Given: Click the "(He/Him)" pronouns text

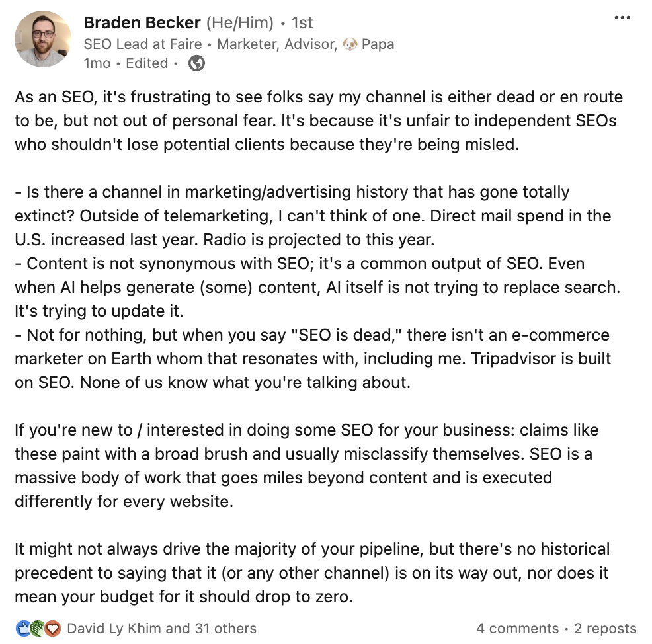Looking at the screenshot, I should click(239, 22).
